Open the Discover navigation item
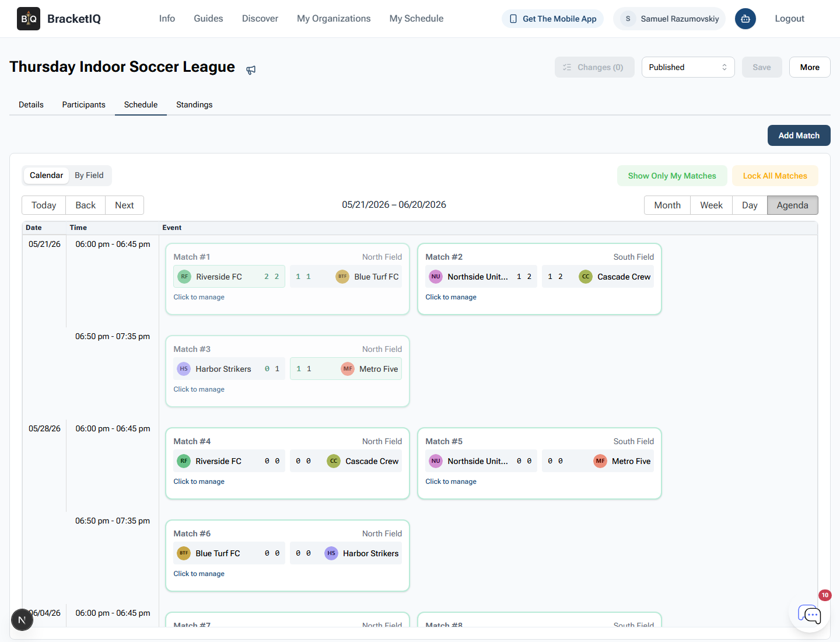The width and height of the screenshot is (840, 642). point(260,19)
